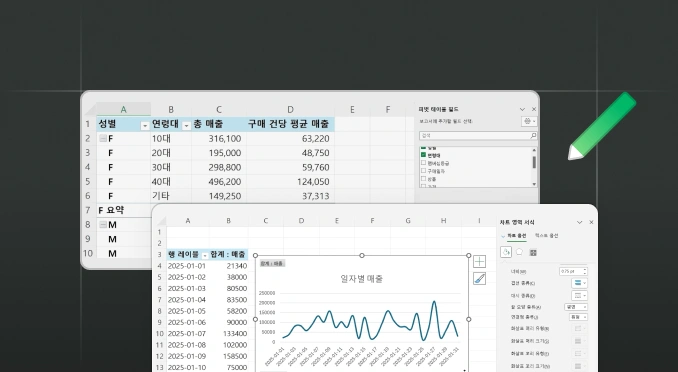The image size is (678, 372).
Task: Open the chart styles paintbrush button
Action: click(479, 279)
